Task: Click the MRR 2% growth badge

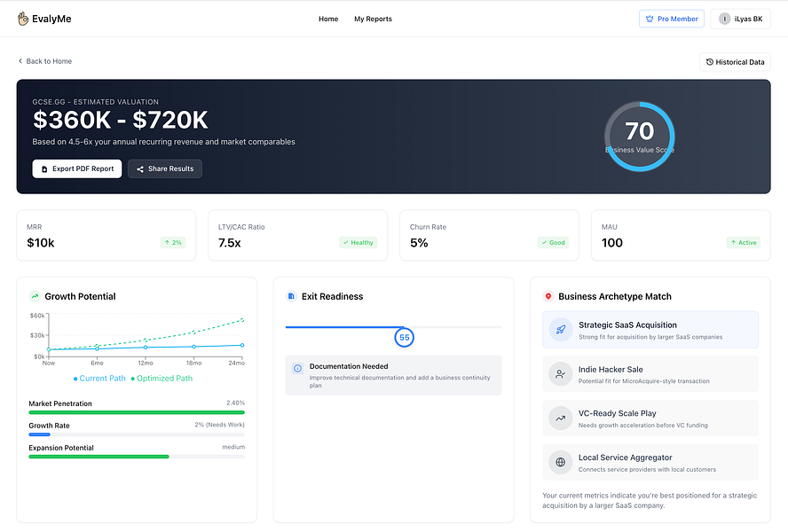Action: pos(173,243)
